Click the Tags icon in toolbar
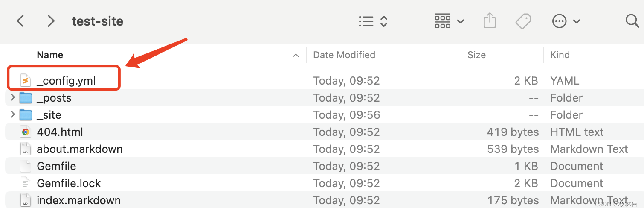644x211 pixels. click(x=523, y=21)
